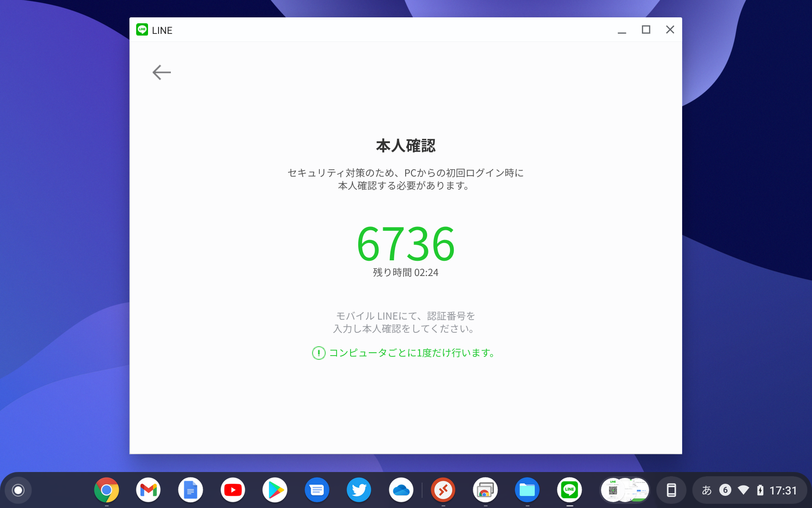Start YouTube from the taskbar
The width and height of the screenshot is (812, 508).
(x=233, y=490)
